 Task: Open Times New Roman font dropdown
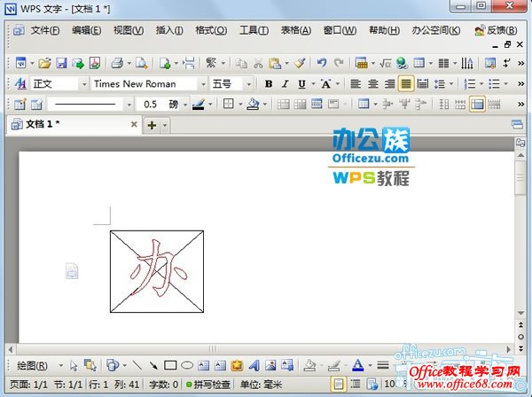(203, 84)
